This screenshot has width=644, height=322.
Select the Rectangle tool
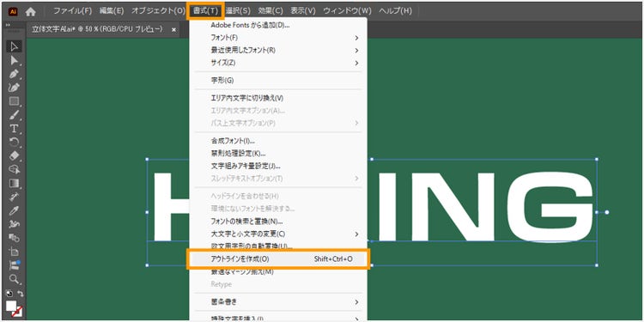[15, 101]
